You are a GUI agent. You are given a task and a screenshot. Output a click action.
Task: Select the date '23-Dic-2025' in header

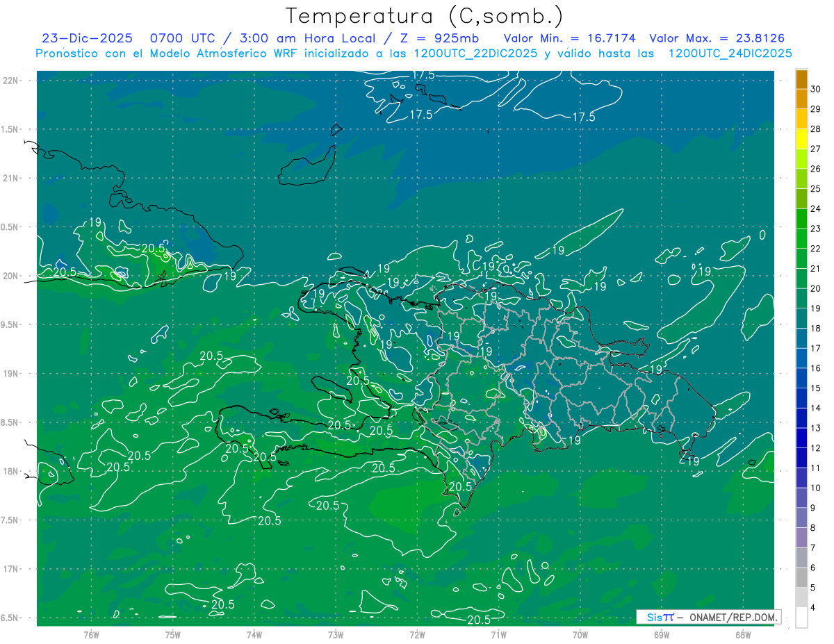87,38
